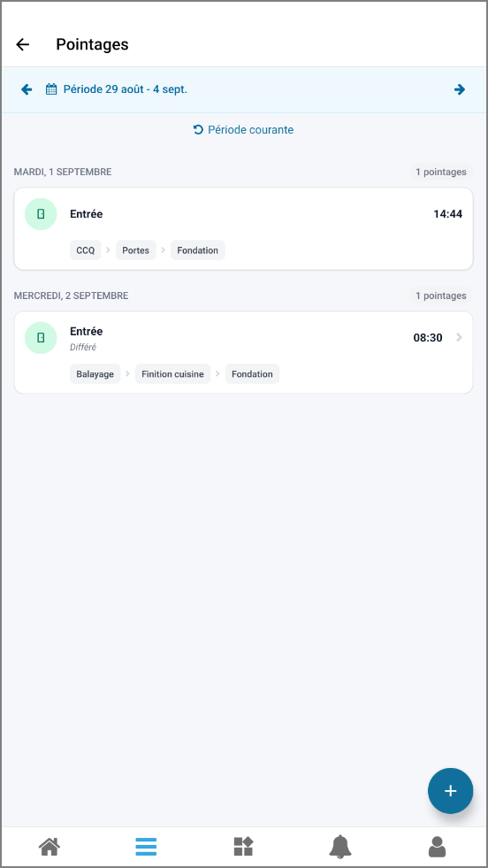Viewport: 488px width, 868px height.
Task: Open the 14:44 Entrée card
Action: [243, 228]
